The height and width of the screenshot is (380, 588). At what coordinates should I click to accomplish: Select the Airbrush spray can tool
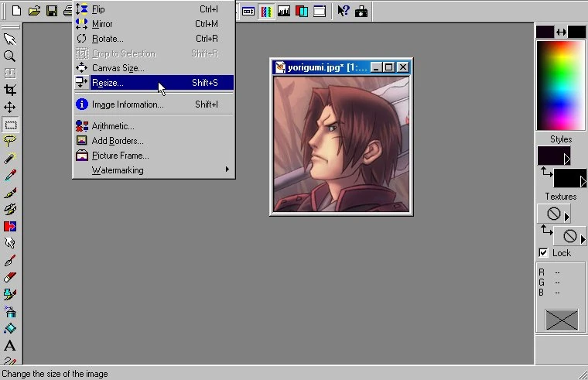point(10,311)
